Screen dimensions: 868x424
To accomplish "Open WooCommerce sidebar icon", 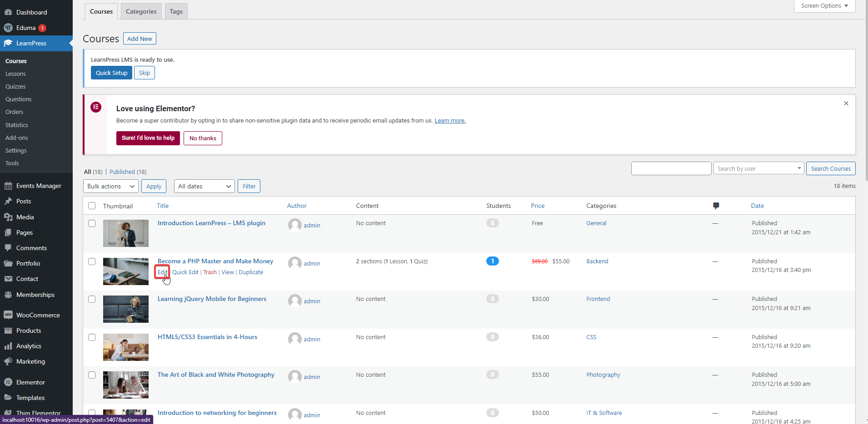I will pos(8,315).
